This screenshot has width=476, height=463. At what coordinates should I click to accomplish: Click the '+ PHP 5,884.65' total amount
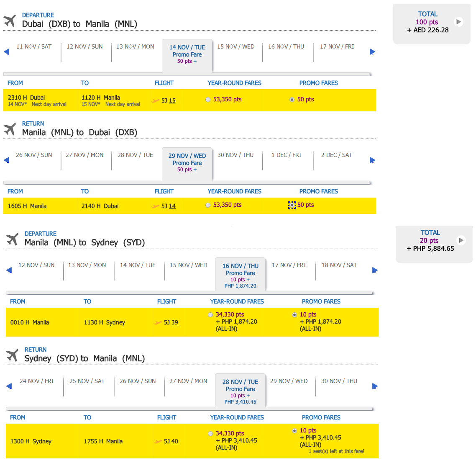coord(430,249)
